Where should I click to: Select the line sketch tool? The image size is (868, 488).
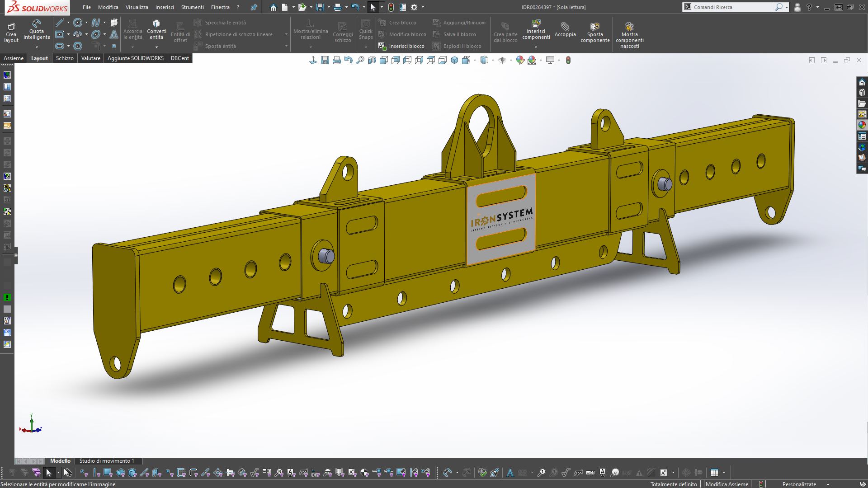click(x=60, y=23)
